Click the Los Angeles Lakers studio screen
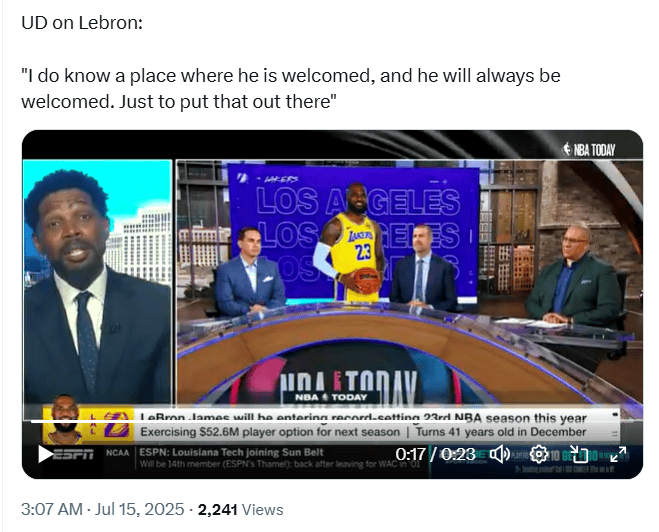This screenshot has height=532, width=659. [353, 232]
